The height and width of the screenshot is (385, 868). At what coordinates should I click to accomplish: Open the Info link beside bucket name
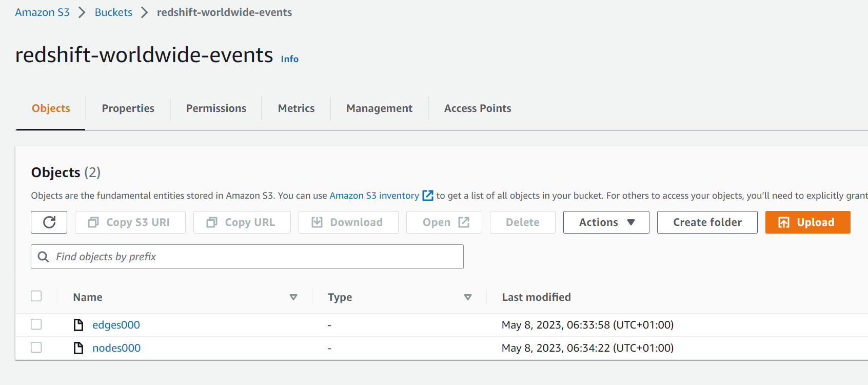pyautogui.click(x=289, y=59)
